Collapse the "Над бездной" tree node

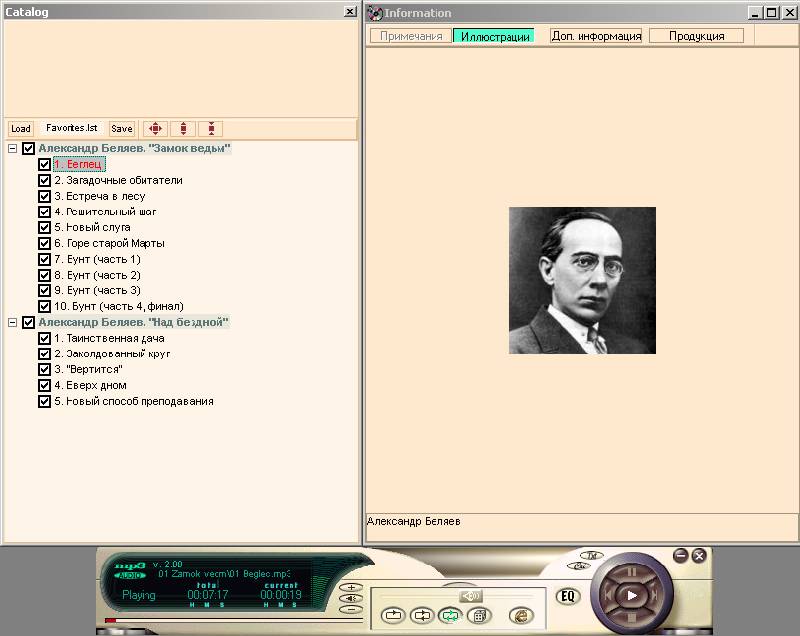coord(12,323)
